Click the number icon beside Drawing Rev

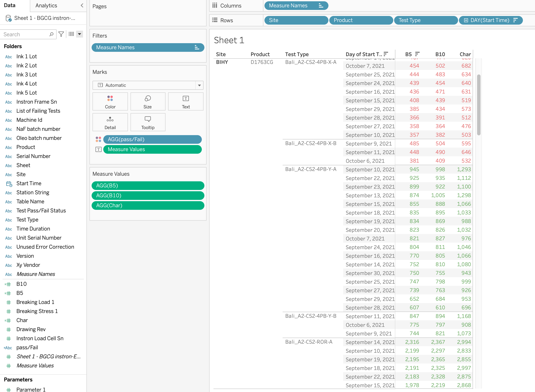coord(9,330)
